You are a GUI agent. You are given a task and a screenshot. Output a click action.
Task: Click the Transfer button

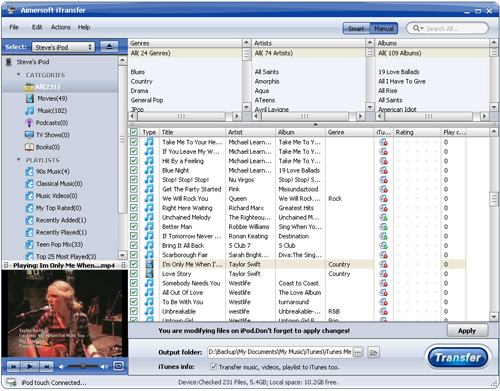click(458, 358)
